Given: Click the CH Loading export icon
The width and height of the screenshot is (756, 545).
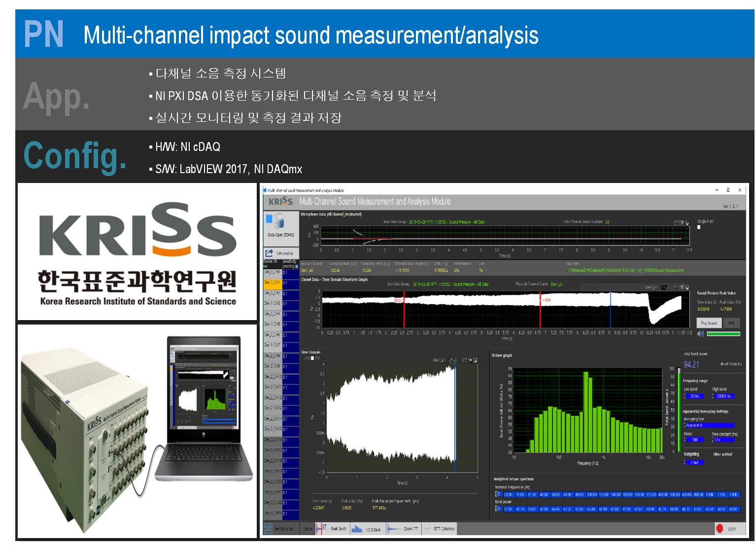Looking at the screenshot, I should [269, 253].
